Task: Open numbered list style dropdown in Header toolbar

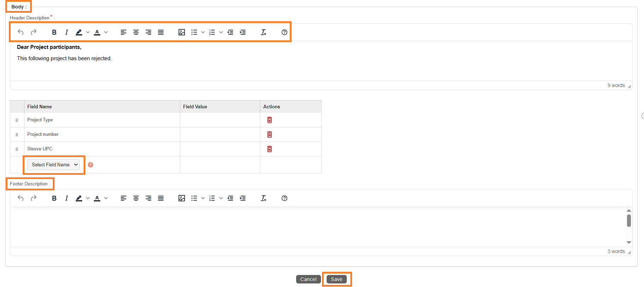Action: pos(221,32)
